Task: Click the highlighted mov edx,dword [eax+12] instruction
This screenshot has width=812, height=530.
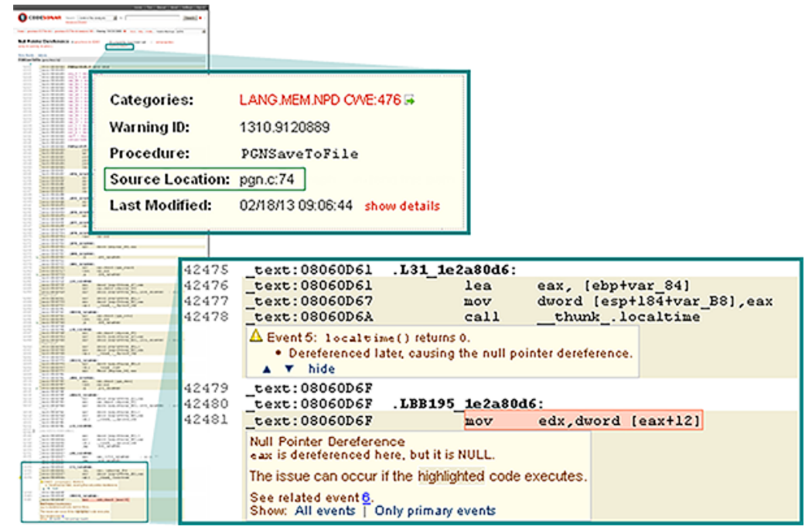Action: (585, 421)
